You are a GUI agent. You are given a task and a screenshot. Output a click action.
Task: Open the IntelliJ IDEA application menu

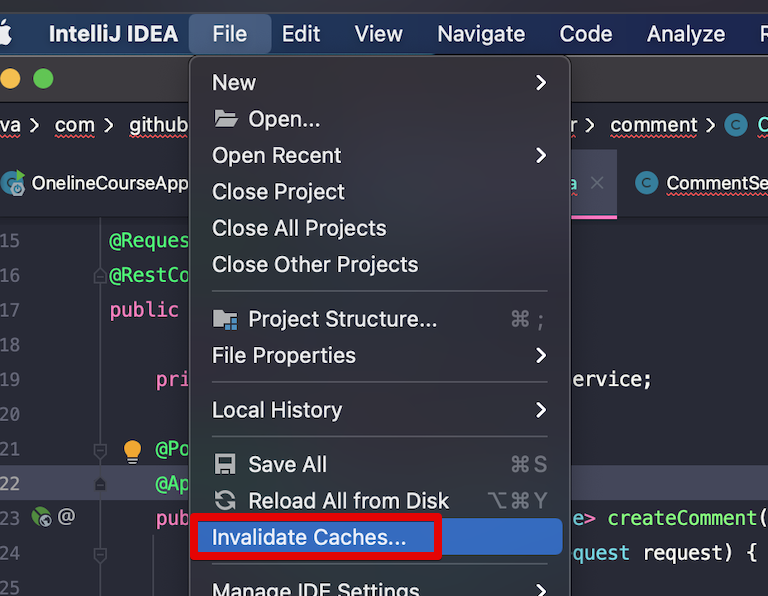tap(113, 34)
